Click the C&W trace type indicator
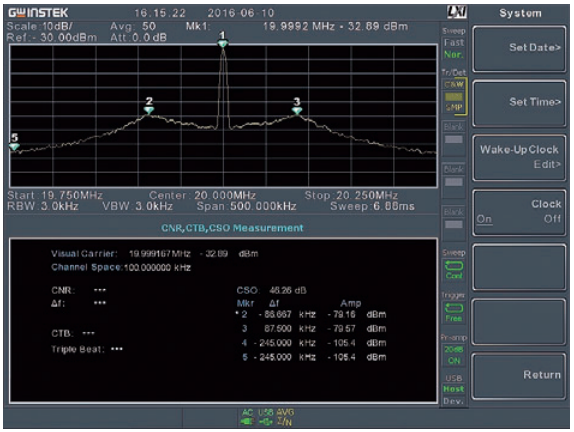This screenshot has height=432, width=574. pyautogui.click(x=454, y=85)
